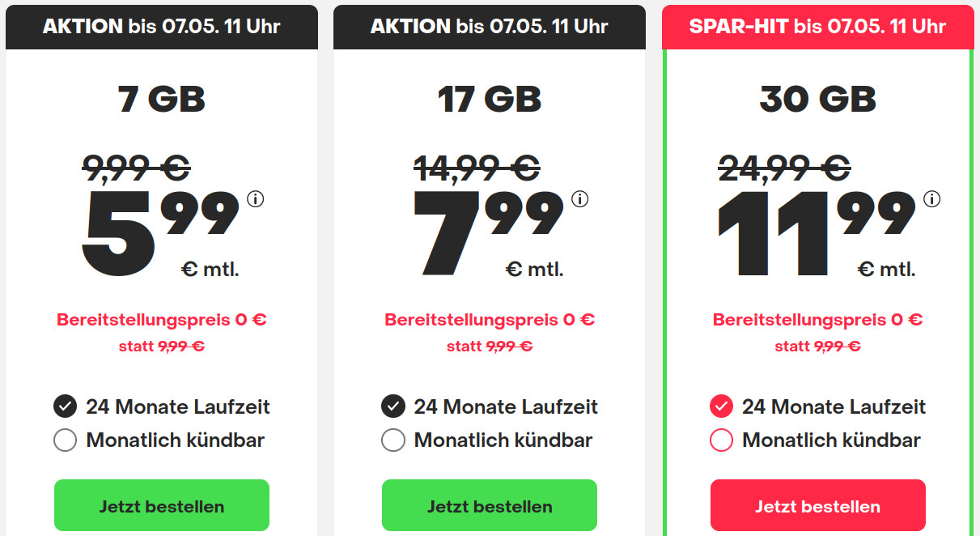Order the 7 GB tariff via Jetzt bestellen
Screen dimensions: 980x536
[161, 505]
